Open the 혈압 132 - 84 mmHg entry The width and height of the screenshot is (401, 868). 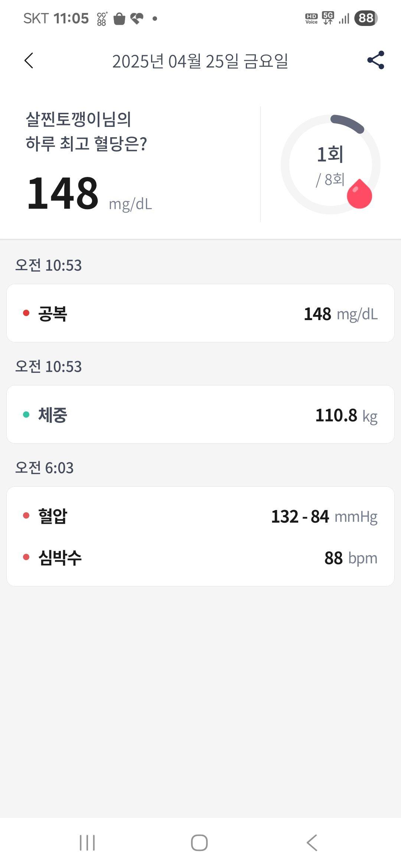[200, 516]
